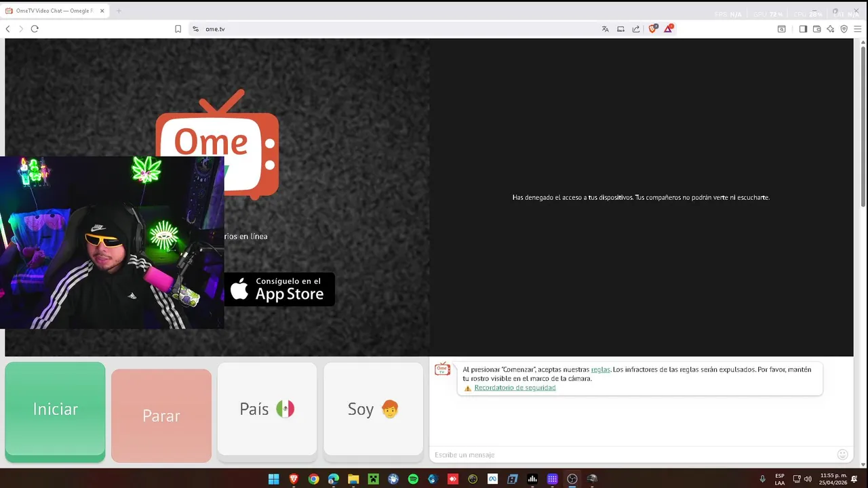Image resolution: width=868 pixels, height=488 pixels.
Task: Open the Brave Wallet icon
Action: pyautogui.click(x=816, y=29)
